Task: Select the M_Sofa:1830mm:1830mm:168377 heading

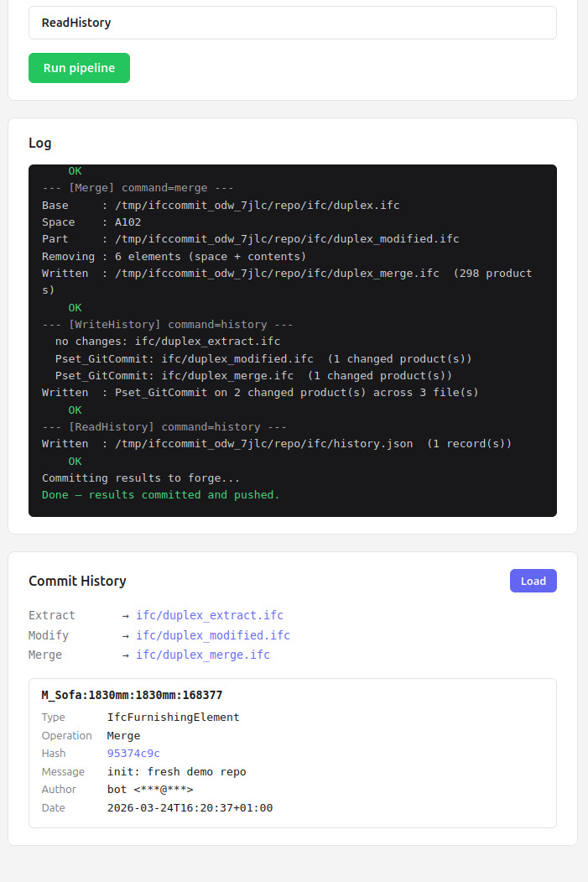Action: [x=132, y=695]
